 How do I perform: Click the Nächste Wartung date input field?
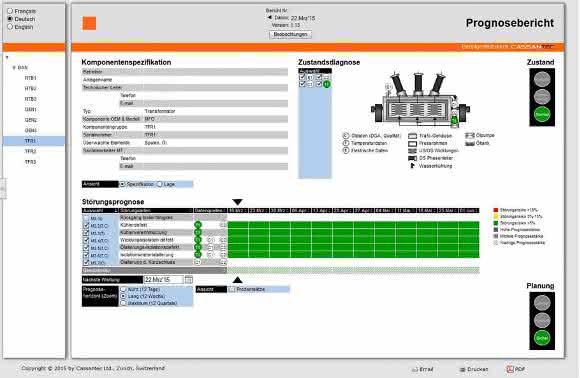click(163, 280)
